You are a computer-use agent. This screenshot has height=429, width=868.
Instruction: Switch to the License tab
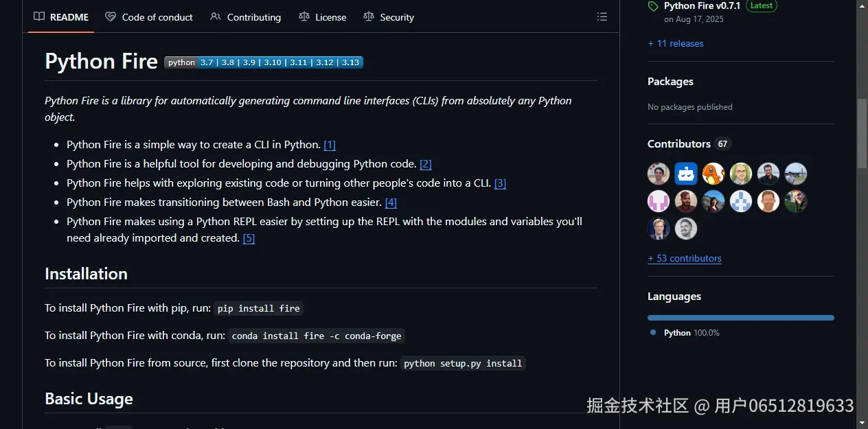pyautogui.click(x=323, y=16)
